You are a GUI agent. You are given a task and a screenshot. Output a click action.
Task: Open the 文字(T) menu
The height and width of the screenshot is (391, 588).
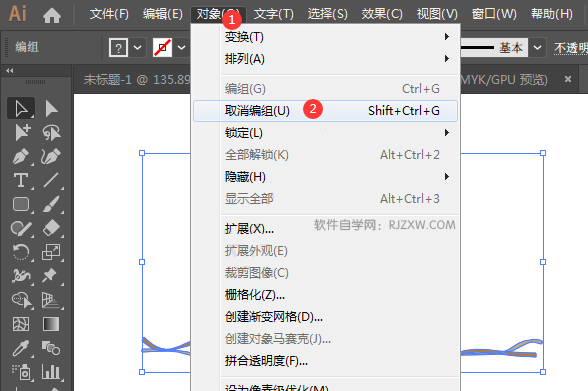(274, 14)
